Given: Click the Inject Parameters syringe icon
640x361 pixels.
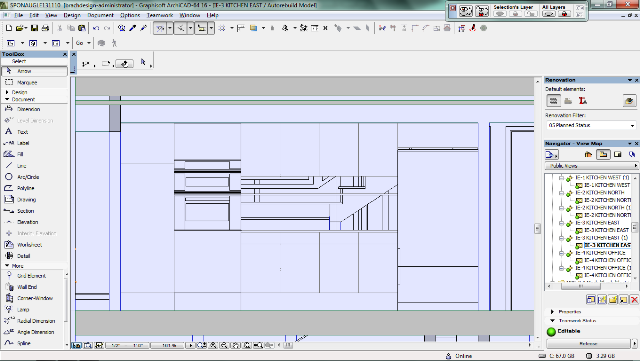Looking at the screenshot, I should [x=143, y=28].
